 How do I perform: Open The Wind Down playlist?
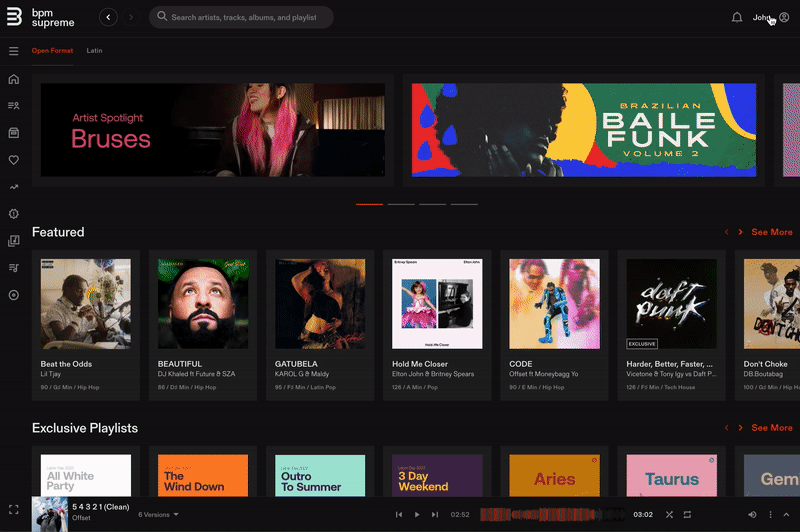click(203, 475)
